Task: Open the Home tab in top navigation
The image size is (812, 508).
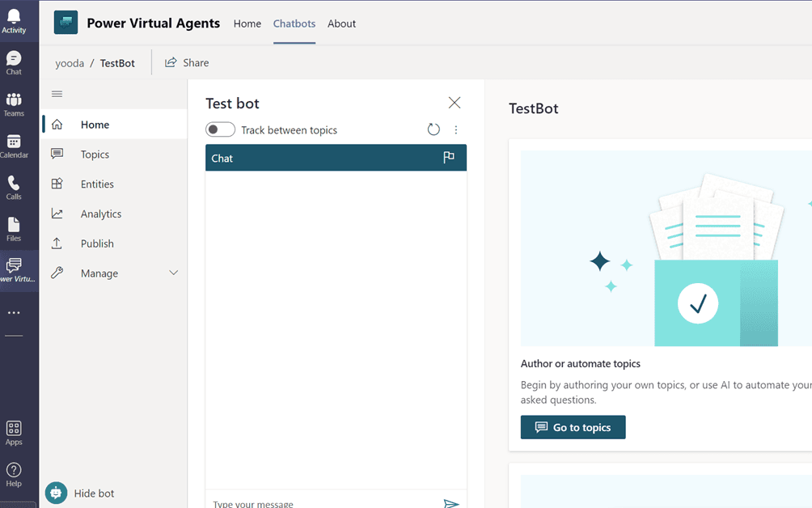Action: (247, 23)
